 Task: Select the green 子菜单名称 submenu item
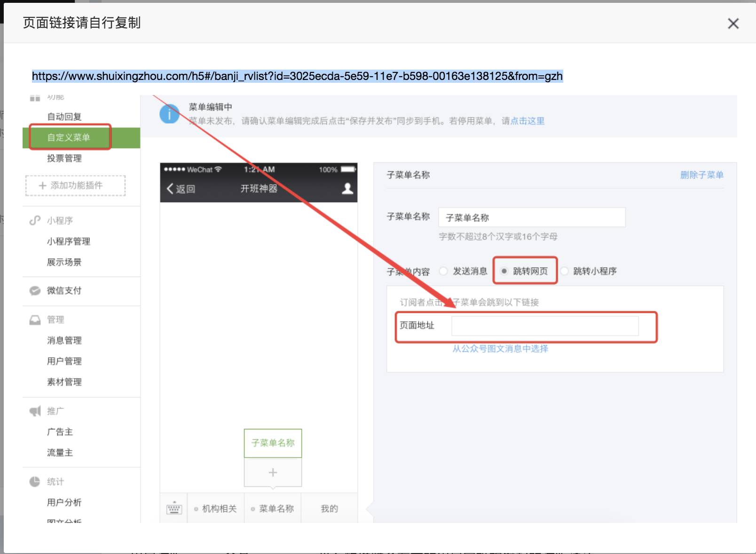(x=273, y=443)
